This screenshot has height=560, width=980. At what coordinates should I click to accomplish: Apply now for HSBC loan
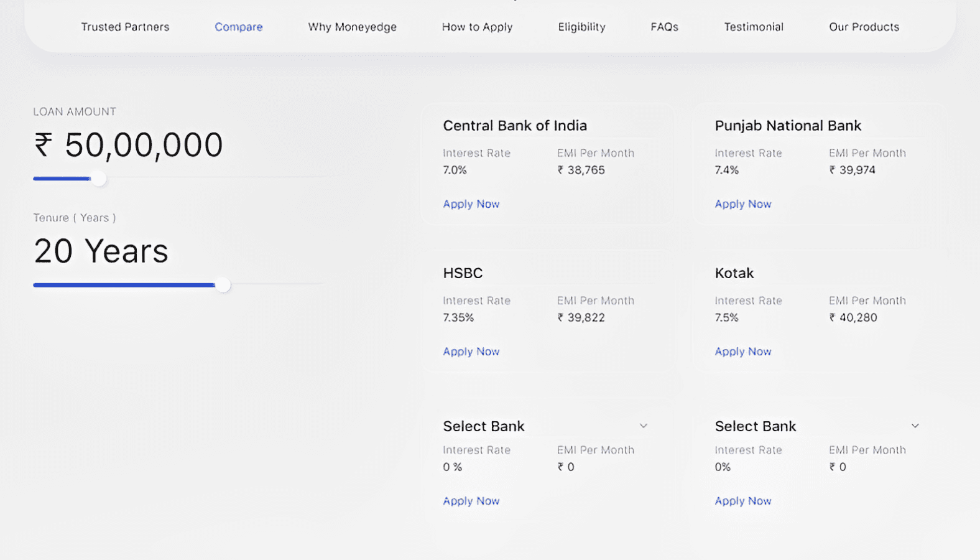(x=471, y=352)
